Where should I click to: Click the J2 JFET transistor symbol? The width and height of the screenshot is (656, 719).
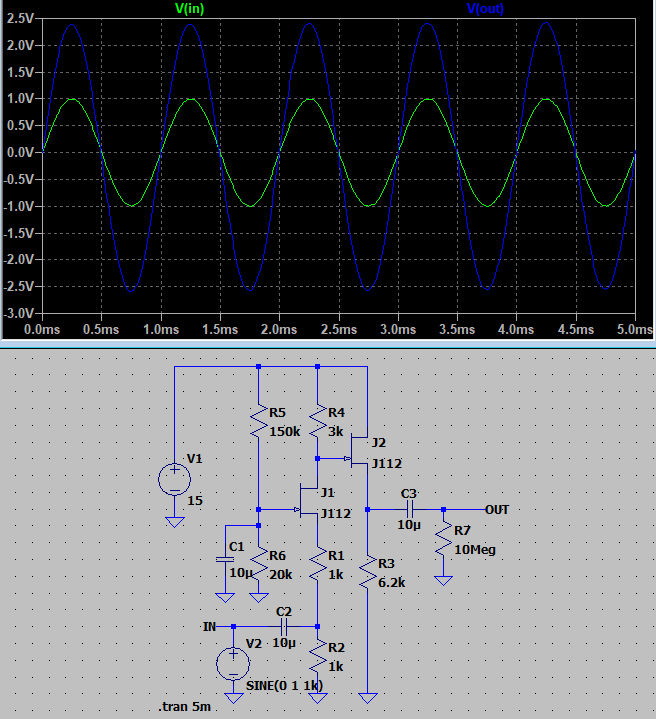(x=361, y=455)
